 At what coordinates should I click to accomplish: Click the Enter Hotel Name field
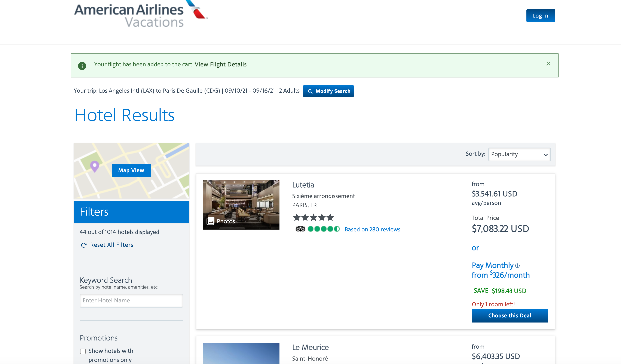pyautogui.click(x=131, y=300)
